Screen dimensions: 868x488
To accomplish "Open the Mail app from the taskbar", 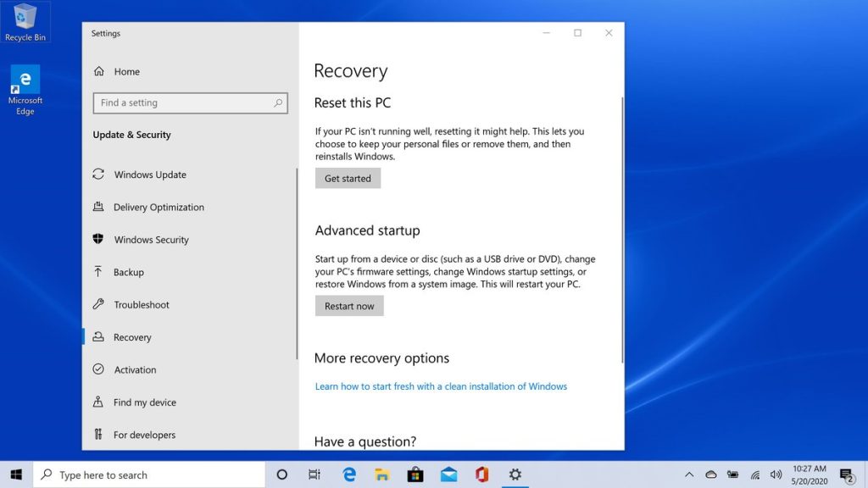I will point(448,474).
